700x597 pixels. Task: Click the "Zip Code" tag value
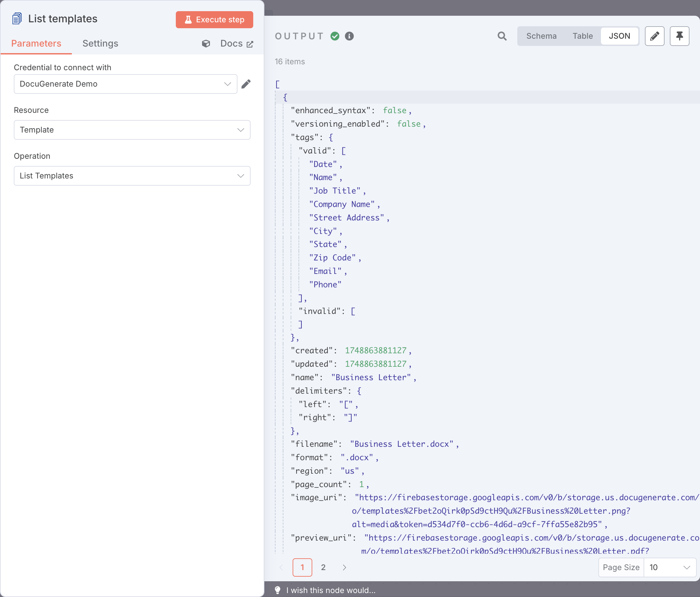tap(332, 258)
